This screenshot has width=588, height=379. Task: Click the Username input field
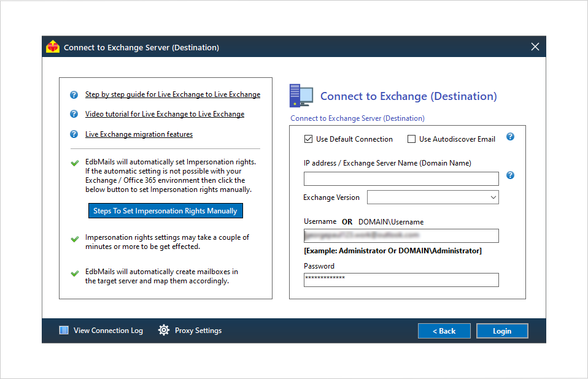(x=401, y=235)
